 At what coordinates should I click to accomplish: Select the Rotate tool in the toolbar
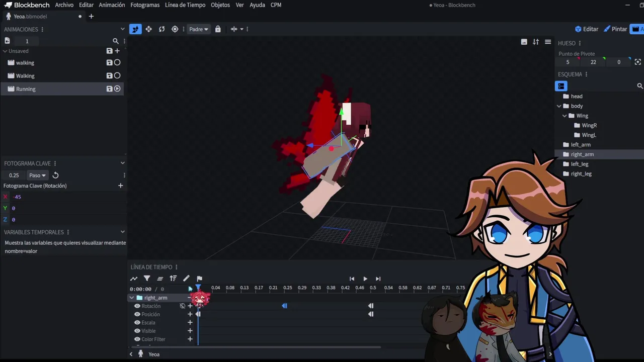coord(162,29)
